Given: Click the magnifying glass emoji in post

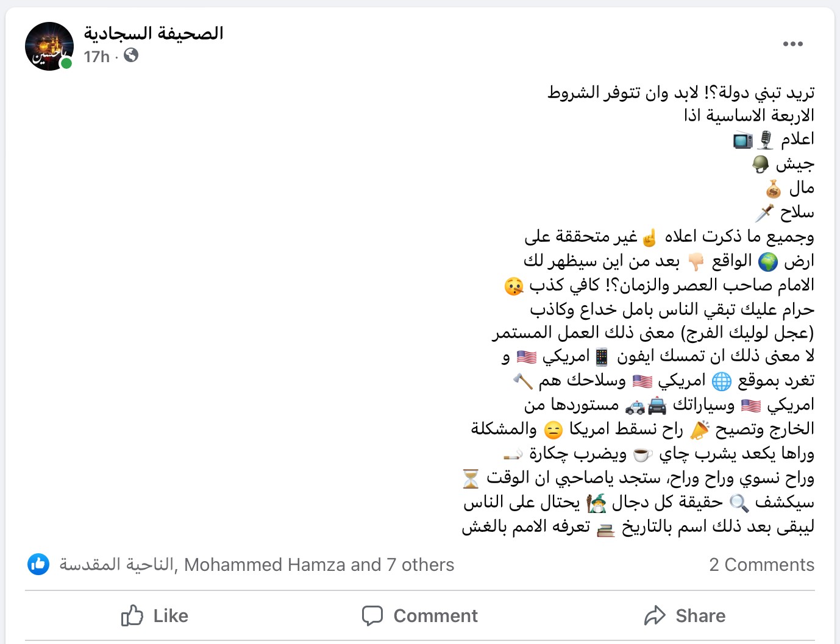Looking at the screenshot, I should (x=739, y=503).
